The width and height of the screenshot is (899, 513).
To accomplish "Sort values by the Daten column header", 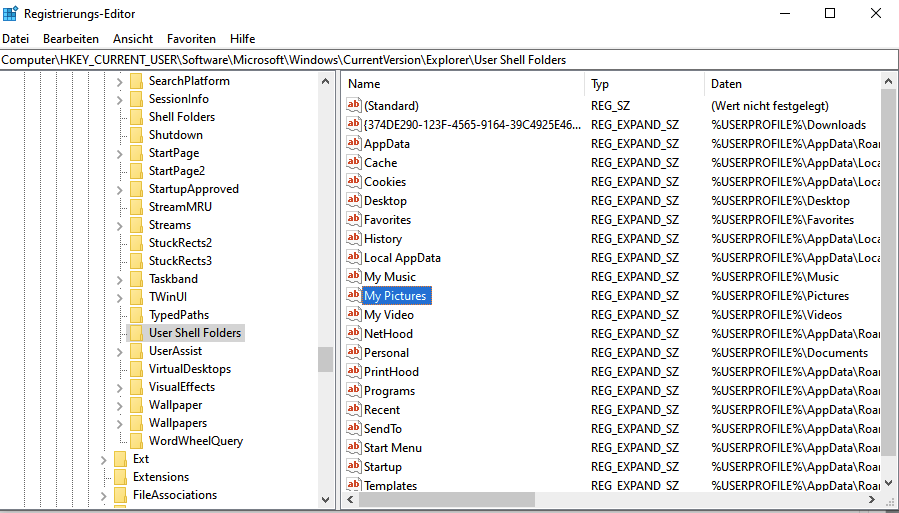I will coord(793,84).
